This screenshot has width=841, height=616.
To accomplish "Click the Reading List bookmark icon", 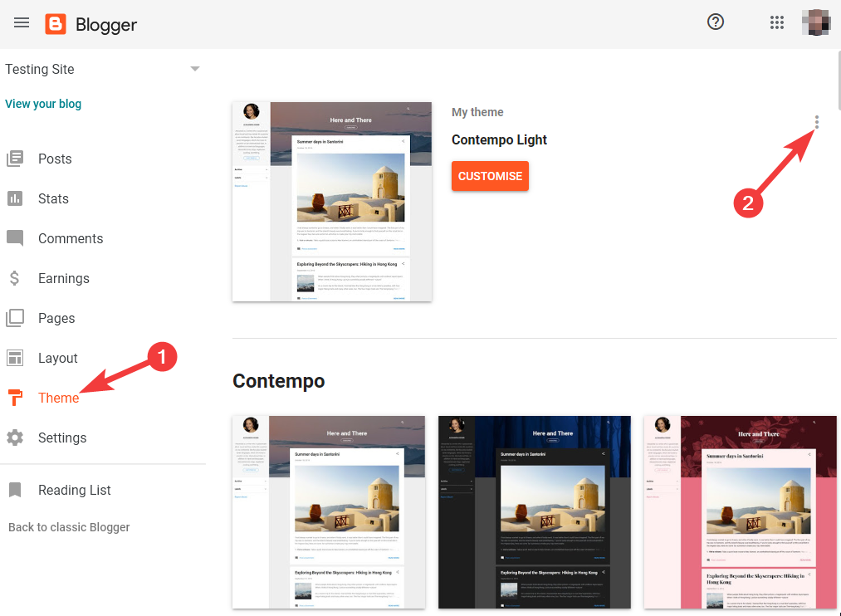I will (15, 490).
